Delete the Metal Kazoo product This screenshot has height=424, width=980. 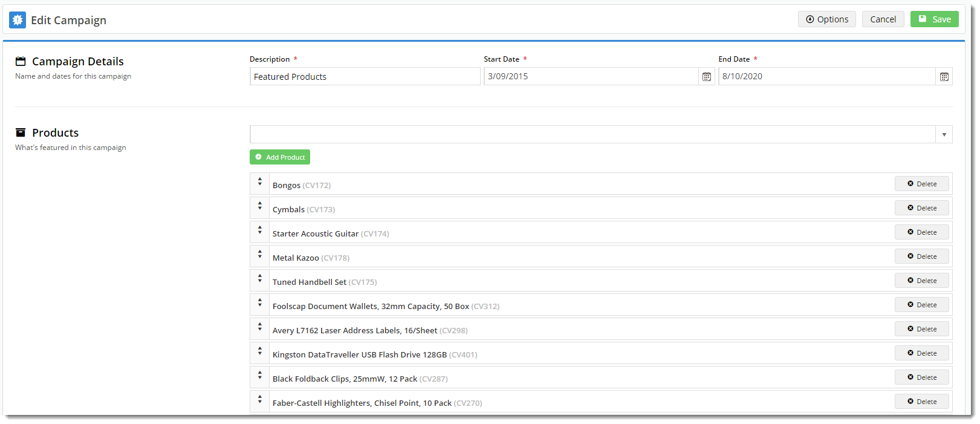922,256
